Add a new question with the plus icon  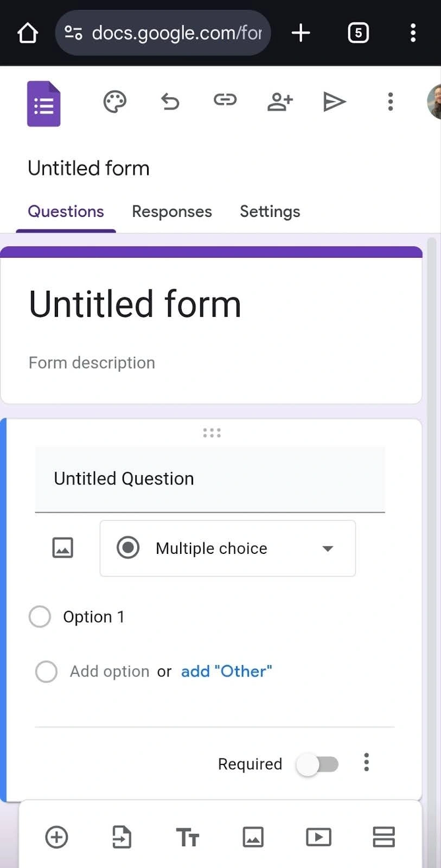(x=56, y=837)
